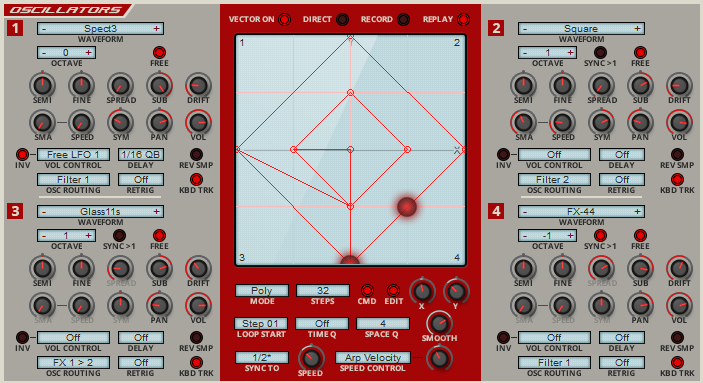Image resolution: width=703 pixels, height=383 pixels.
Task: Click oscillator 1 SUB knob
Action: 160,85
